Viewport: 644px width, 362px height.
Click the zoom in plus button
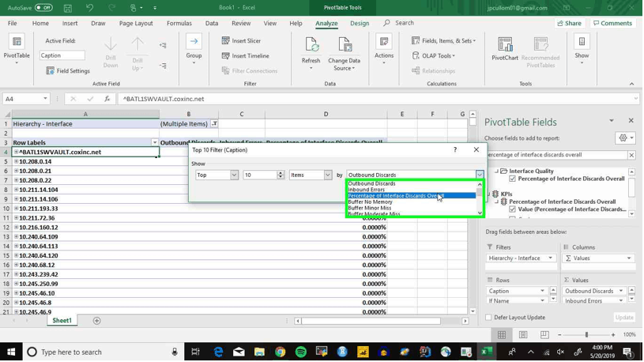tap(613, 335)
